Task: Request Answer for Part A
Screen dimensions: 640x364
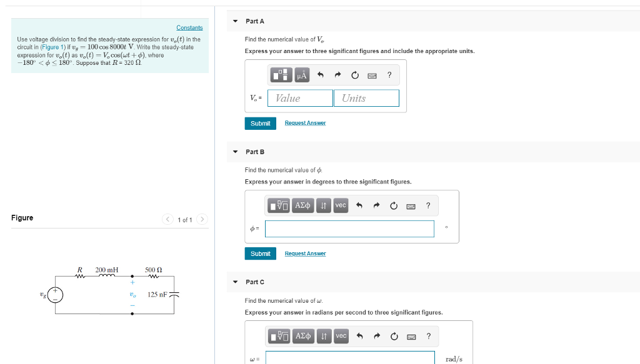Action: point(305,123)
